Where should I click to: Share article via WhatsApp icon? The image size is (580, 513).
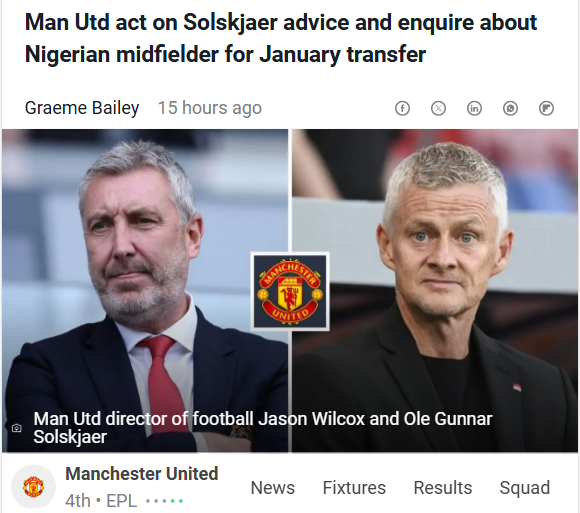pos(510,108)
